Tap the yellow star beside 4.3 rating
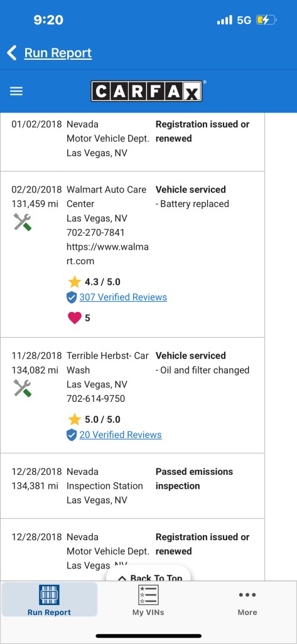297x644 pixels. 75,282
